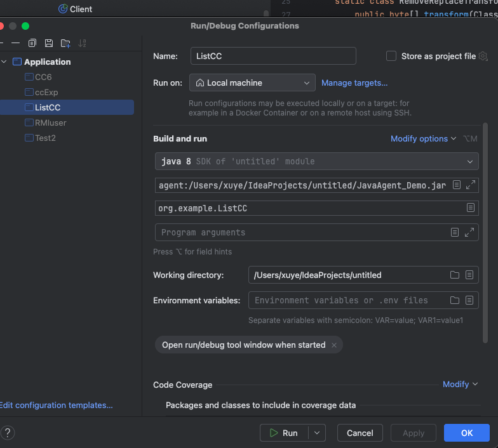Remove the Open run/debug tool window option chip

coord(334,345)
